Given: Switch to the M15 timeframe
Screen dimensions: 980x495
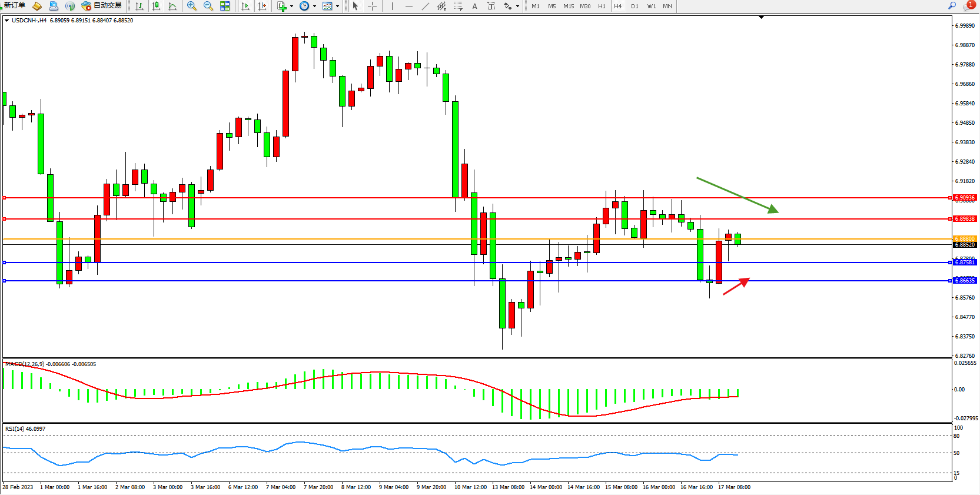Looking at the screenshot, I should tap(568, 6).
